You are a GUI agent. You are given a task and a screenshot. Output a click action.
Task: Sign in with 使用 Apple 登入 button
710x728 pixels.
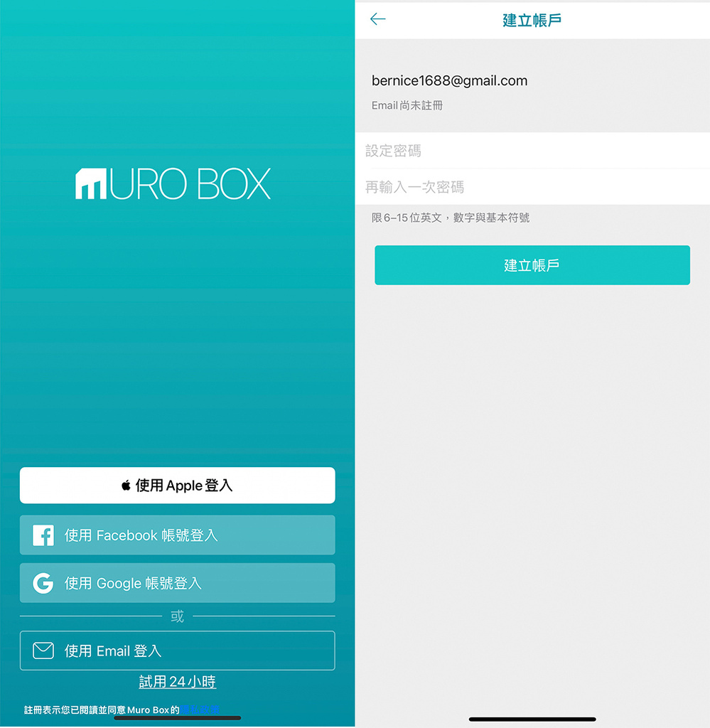point(177,485)
